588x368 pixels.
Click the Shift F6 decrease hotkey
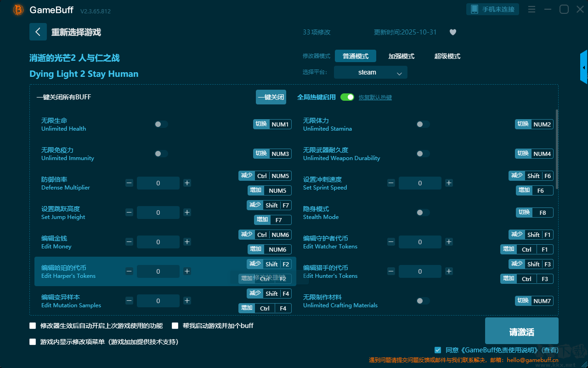(531, 176)
